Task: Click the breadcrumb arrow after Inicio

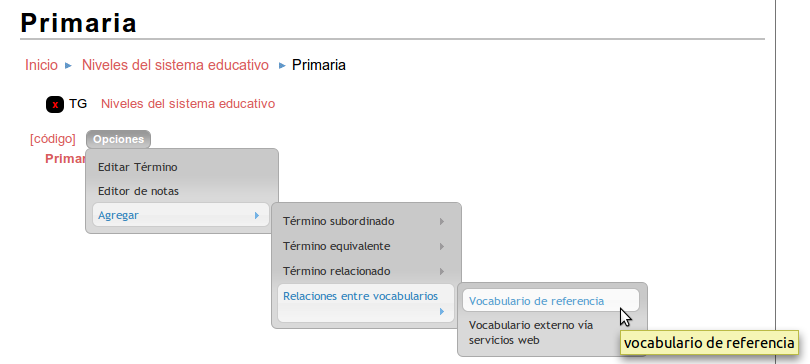Action: 68,66
